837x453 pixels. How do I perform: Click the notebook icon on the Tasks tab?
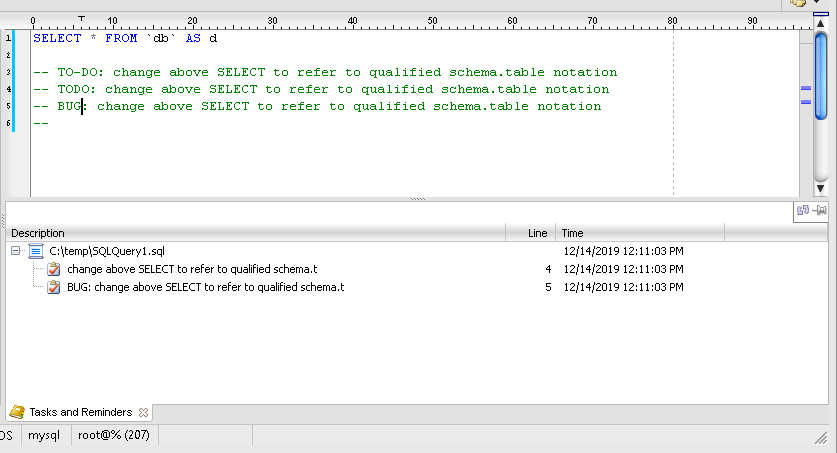[x=17, y=412]
